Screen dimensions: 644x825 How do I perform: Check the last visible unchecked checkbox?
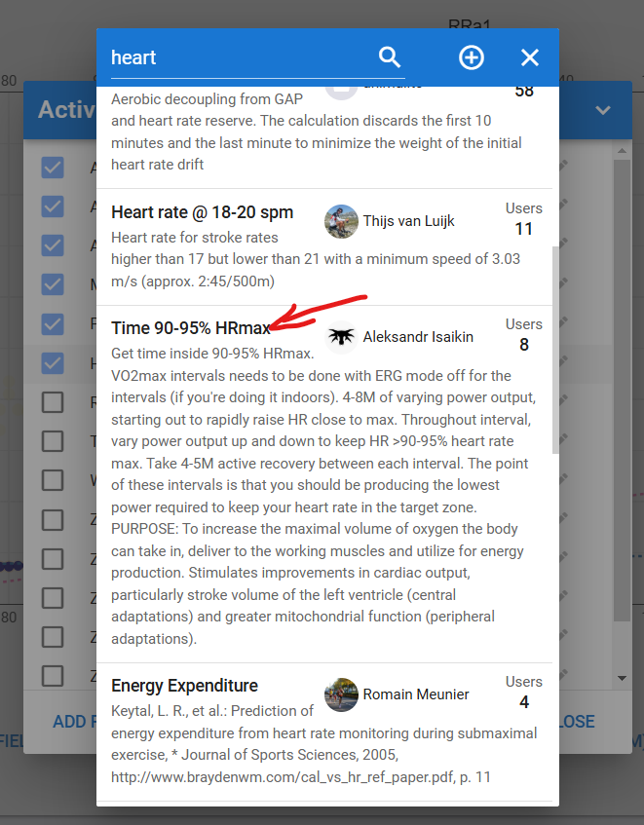pos(53,676)
